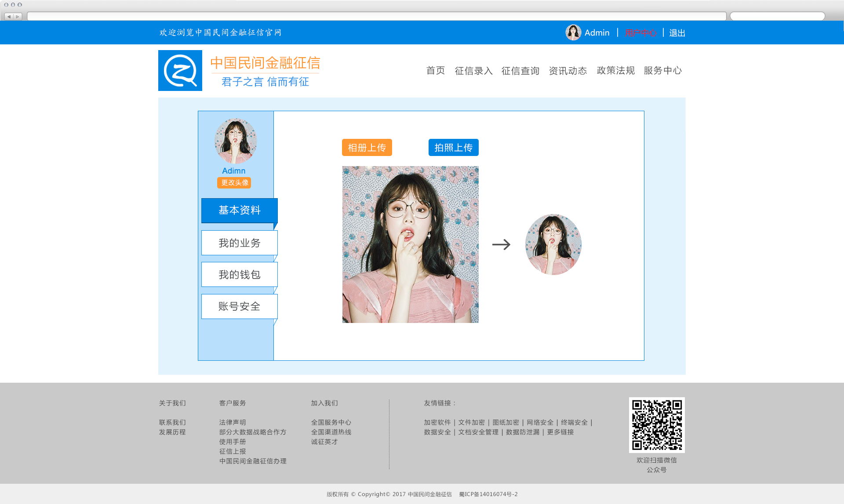Click the Admin username in header
The image size is (844, 504).
597,33
